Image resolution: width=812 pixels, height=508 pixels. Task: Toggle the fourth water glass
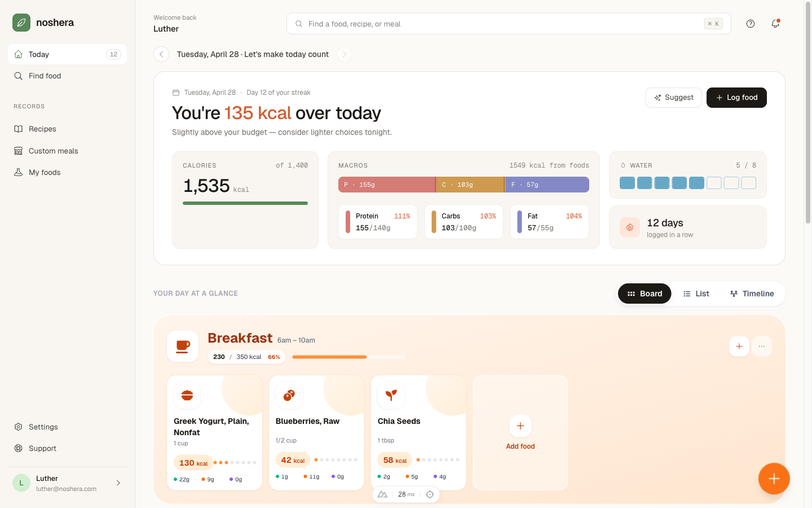click(679, 183)
